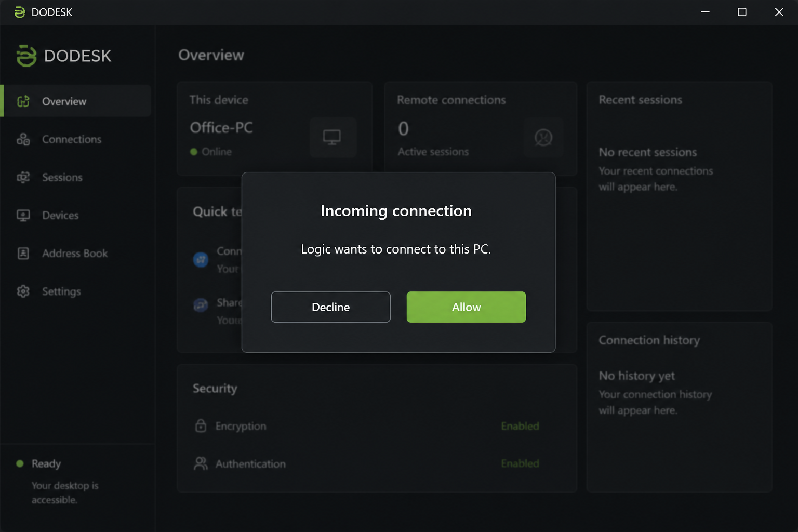
Task: Click the "Incoming connection" dialog heading
Action: pyautogui.click(x=396, y=211)
